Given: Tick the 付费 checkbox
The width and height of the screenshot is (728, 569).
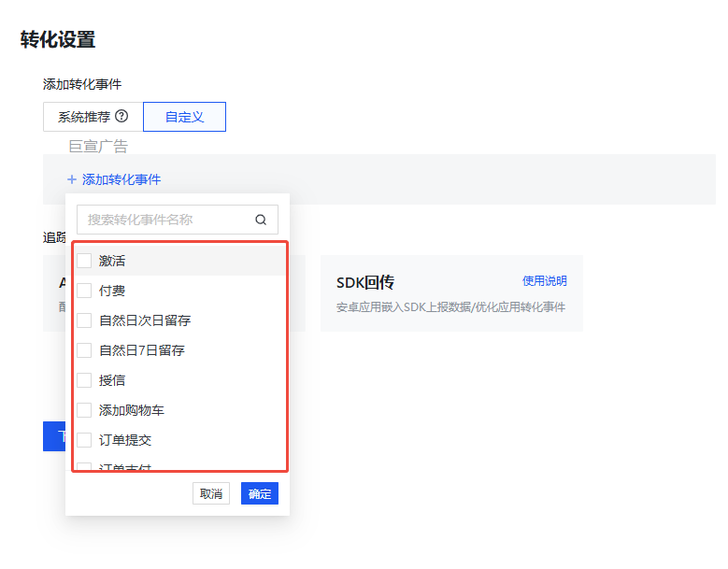Looking at the screenshot, I should [x=84, y=291].
